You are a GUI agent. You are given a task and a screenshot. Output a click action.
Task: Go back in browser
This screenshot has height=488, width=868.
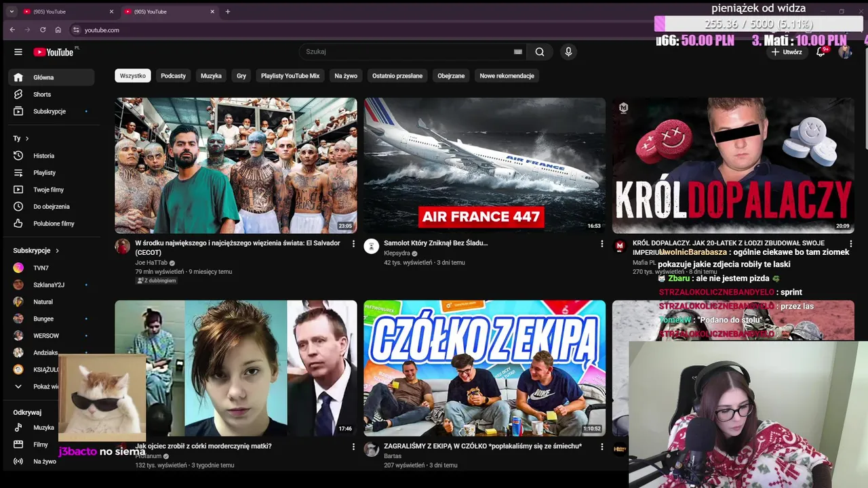12,30
